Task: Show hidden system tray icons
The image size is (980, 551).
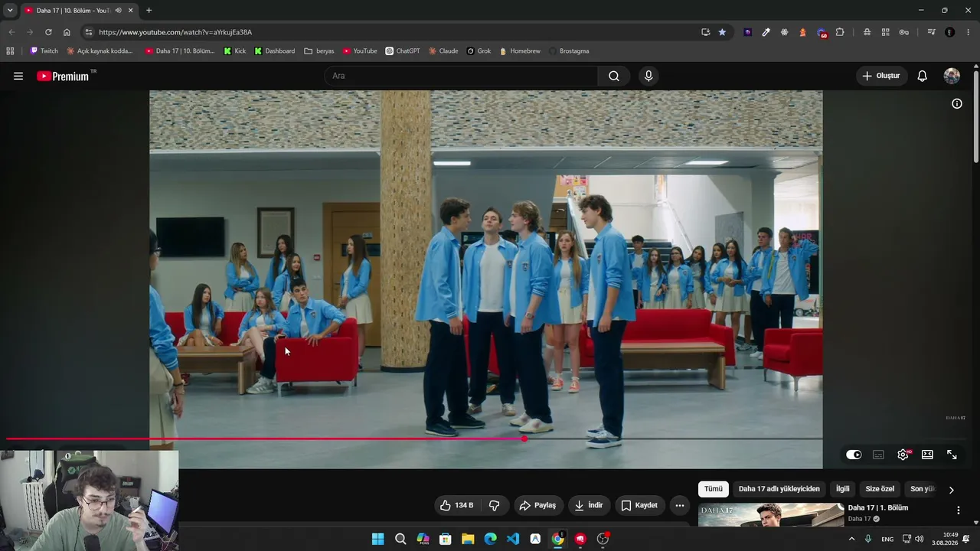Action: (851, 539)
